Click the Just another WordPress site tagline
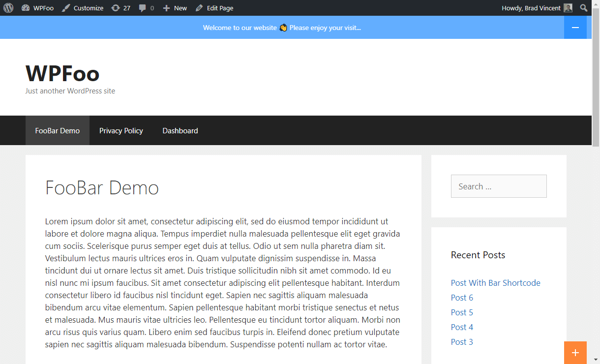 click(70, 91)
